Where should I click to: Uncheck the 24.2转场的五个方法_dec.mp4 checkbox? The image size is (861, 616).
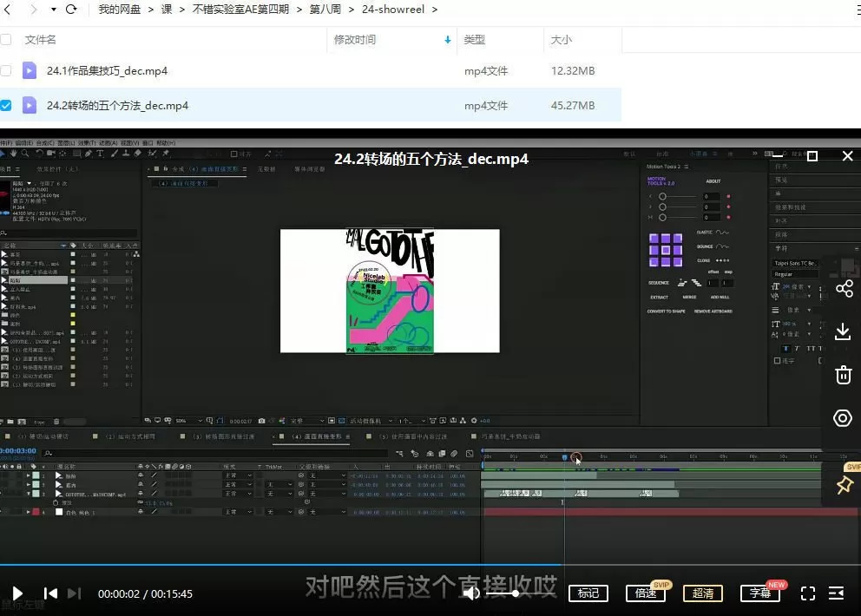pyautogui.click(x=7, y=106)
